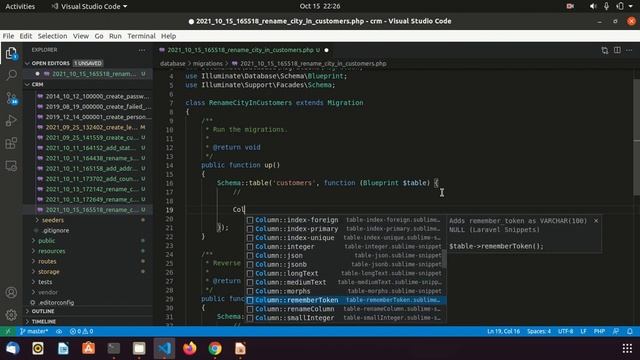The height and width of the screenshot is (360, 640).
Task: Click LF end-of-line setting
Action: point(583,331)
